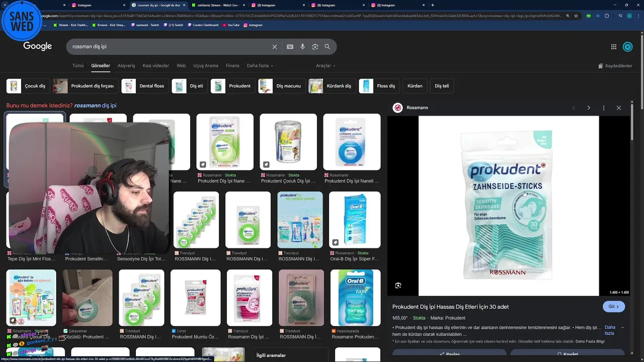Open the YouTube bookmark

point(231,25)
